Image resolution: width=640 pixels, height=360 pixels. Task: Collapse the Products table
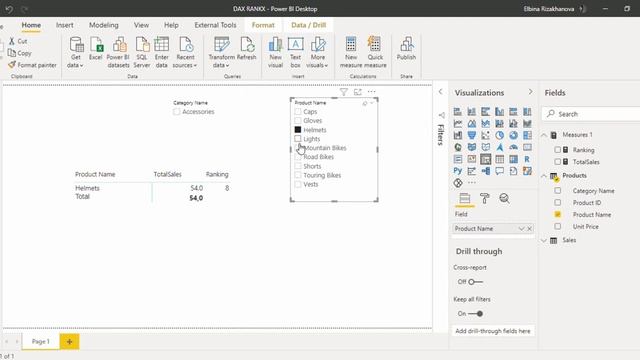click(x=544, y=176)
